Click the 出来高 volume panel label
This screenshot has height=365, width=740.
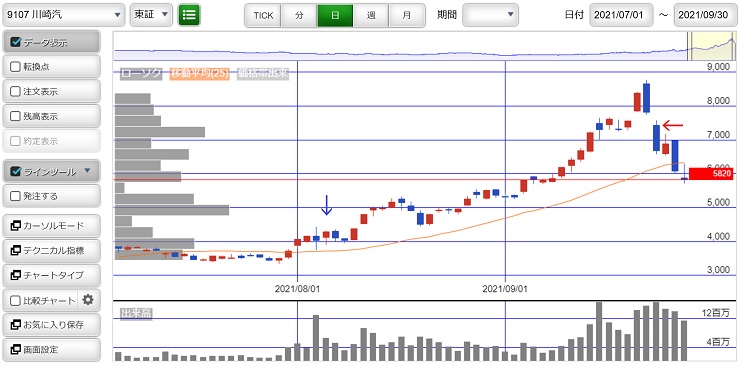(136, 313)
